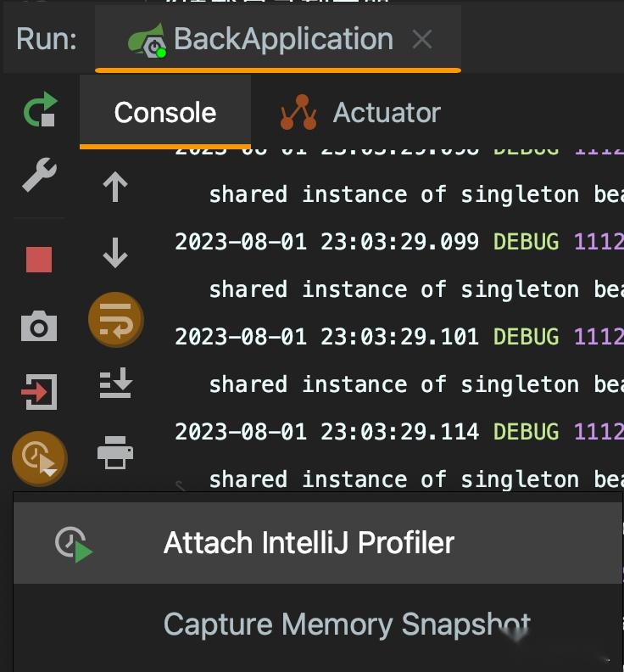The image size is (624, 672).
Task: Click the Run: label of the tool window
Action: tap(47, 39)
